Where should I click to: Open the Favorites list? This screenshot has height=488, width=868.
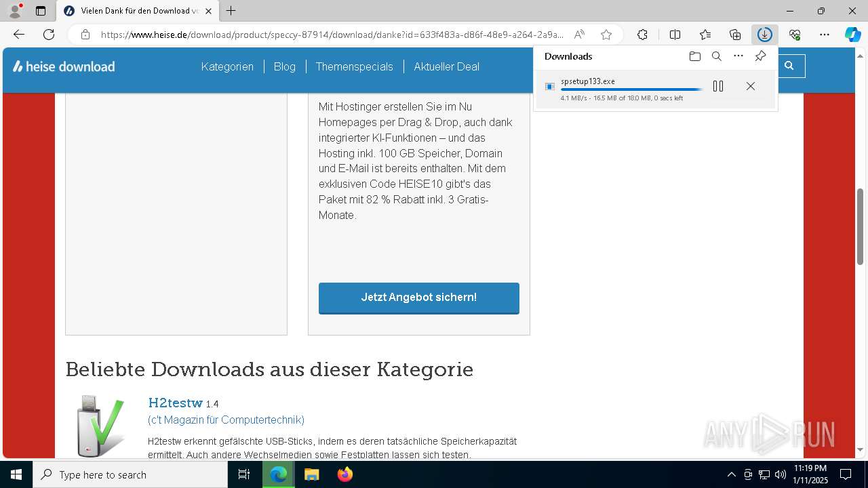pos(705,35)
